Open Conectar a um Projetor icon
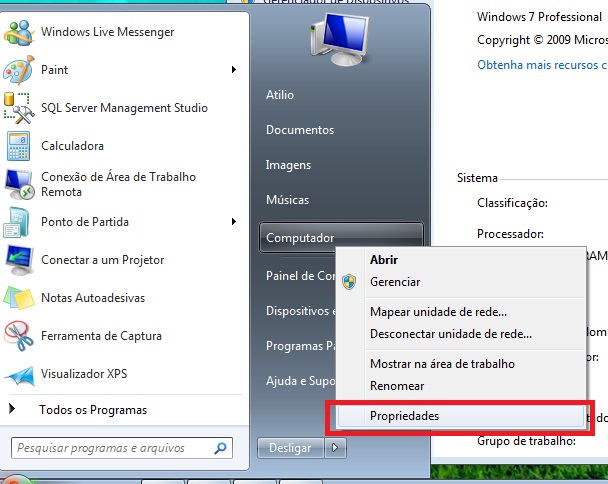 19,260
